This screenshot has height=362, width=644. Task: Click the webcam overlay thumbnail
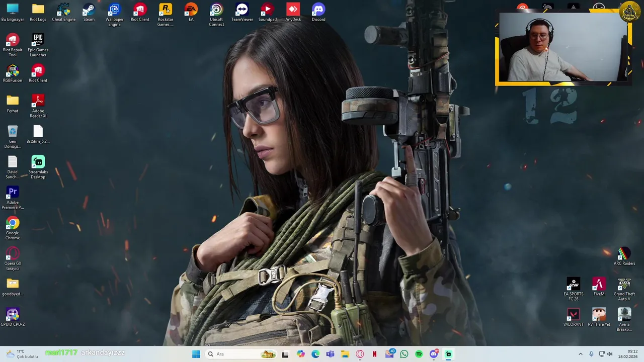coord(563,48)
